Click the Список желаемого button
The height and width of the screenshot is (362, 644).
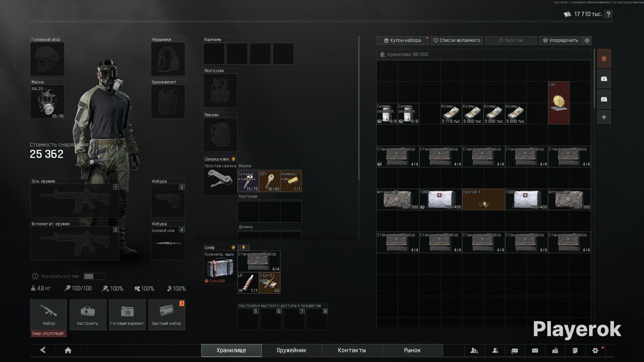pyautogui.click(x=457, y=41)
